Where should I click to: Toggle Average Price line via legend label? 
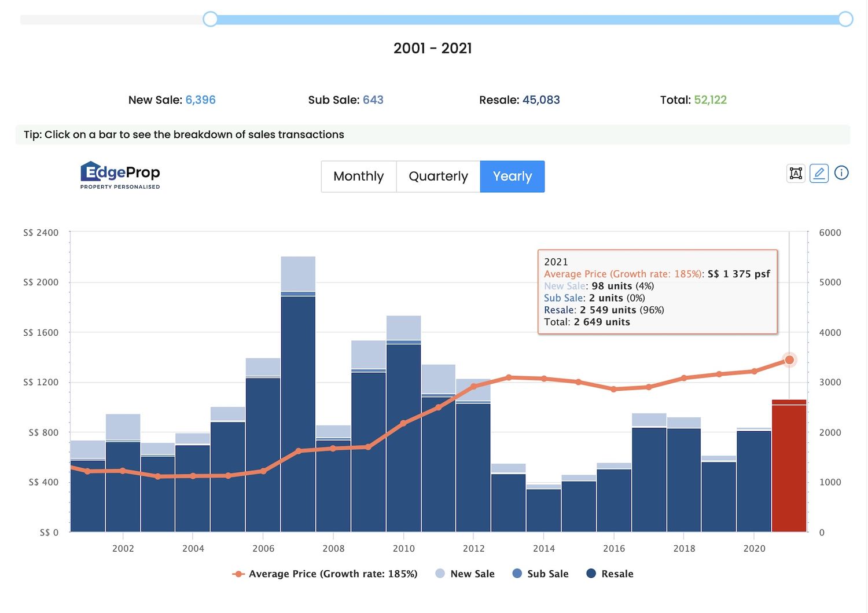(333, 574)
